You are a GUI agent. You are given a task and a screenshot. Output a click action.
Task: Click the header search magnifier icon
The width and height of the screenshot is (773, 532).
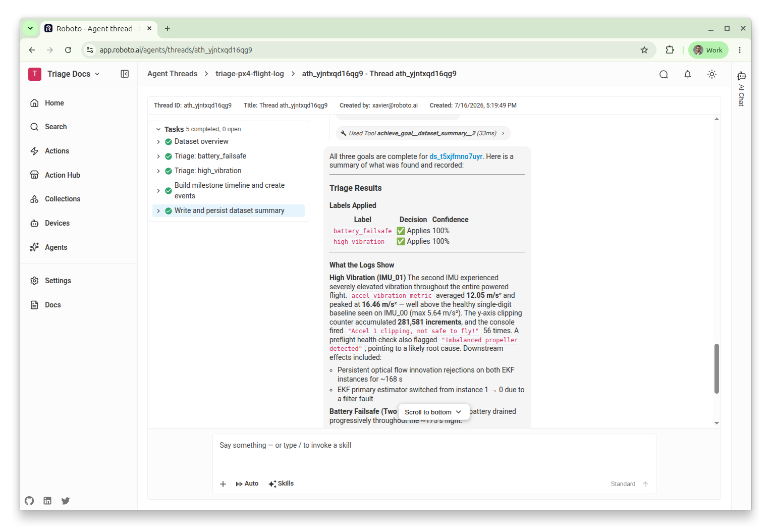click(664, 74)
